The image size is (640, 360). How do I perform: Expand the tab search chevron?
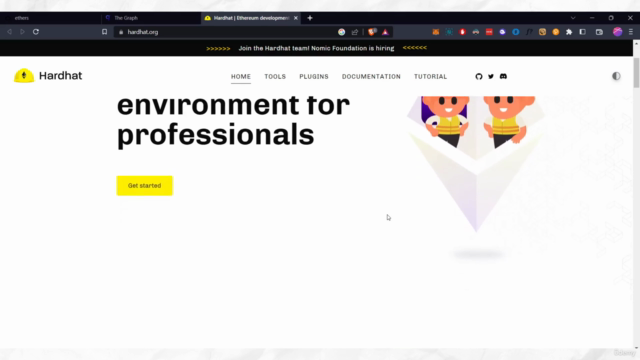point(573,18)
